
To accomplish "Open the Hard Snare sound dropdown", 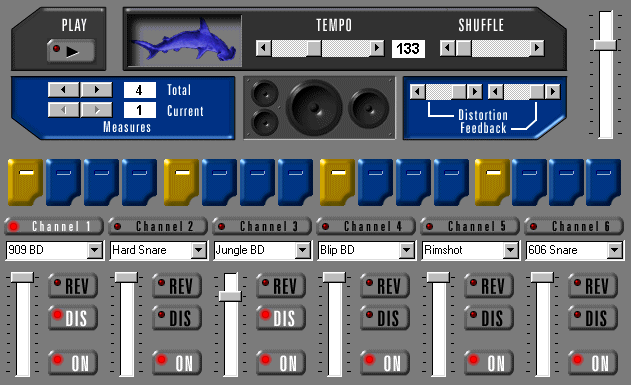I will click(x=199, y=250).
